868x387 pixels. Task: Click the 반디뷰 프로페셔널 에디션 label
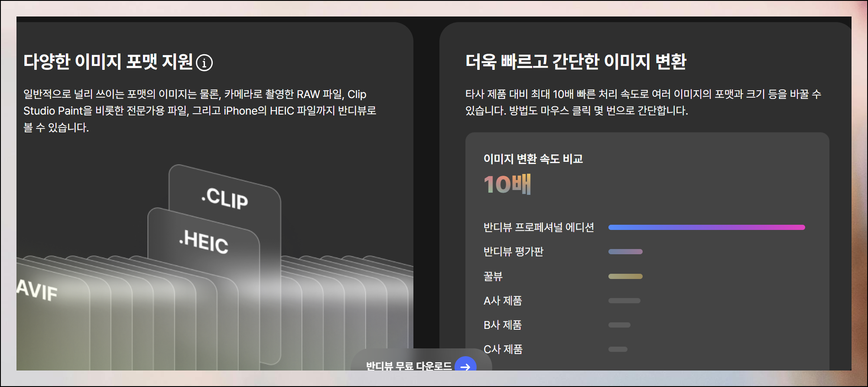[539, 227]
